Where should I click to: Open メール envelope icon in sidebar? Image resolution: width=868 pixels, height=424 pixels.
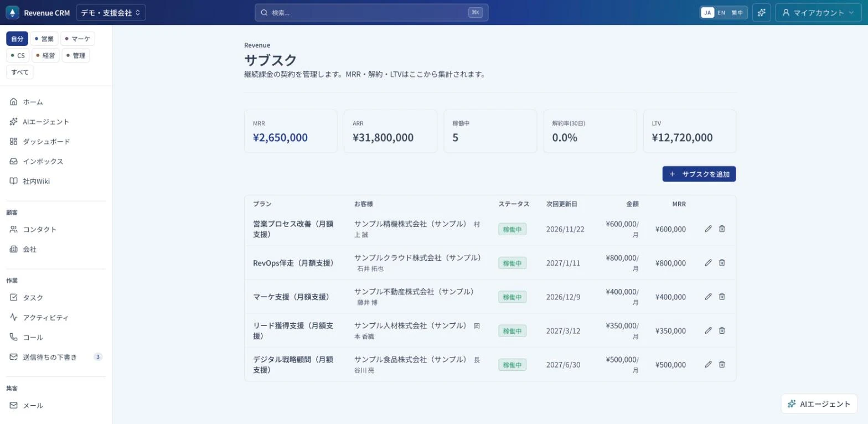coord(13,405)
